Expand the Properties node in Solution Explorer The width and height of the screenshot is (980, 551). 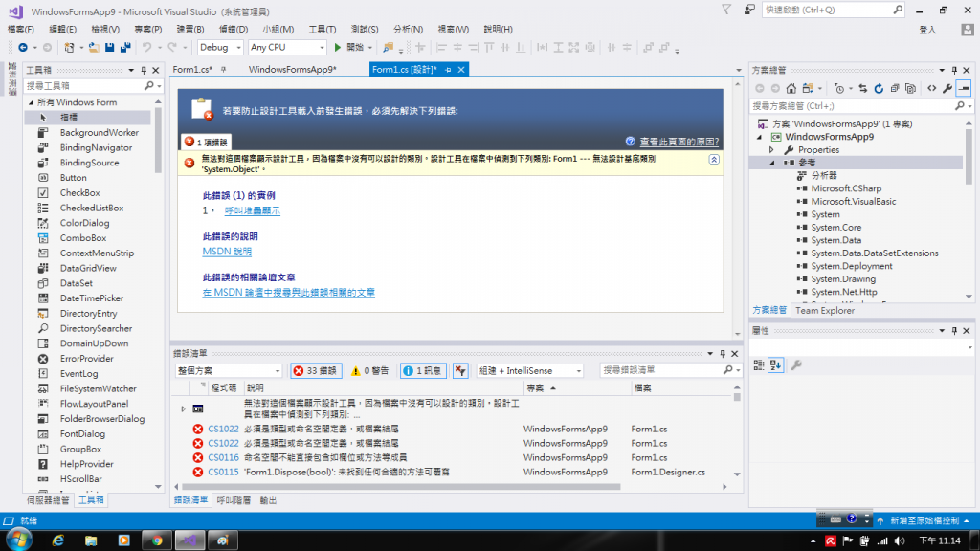click(x=771, y=150)
